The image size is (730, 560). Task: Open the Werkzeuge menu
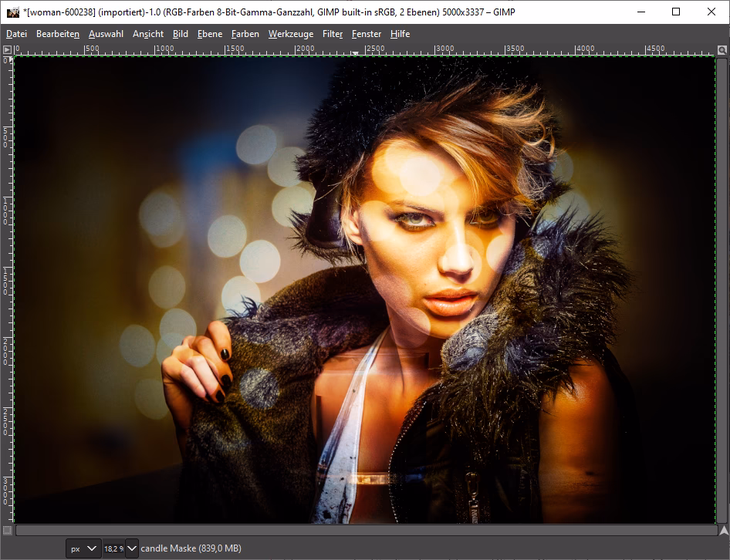click(x=290, y=33)
